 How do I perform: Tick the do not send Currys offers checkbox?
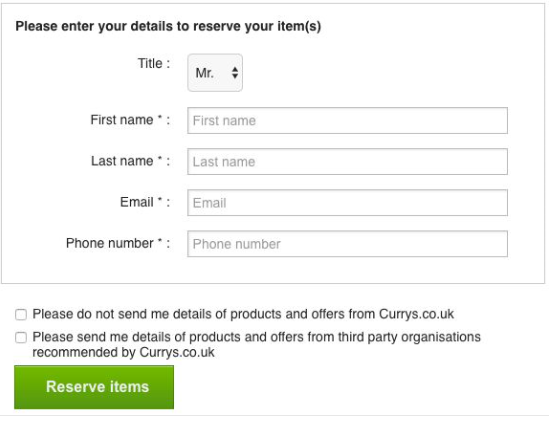click(21, 314)
